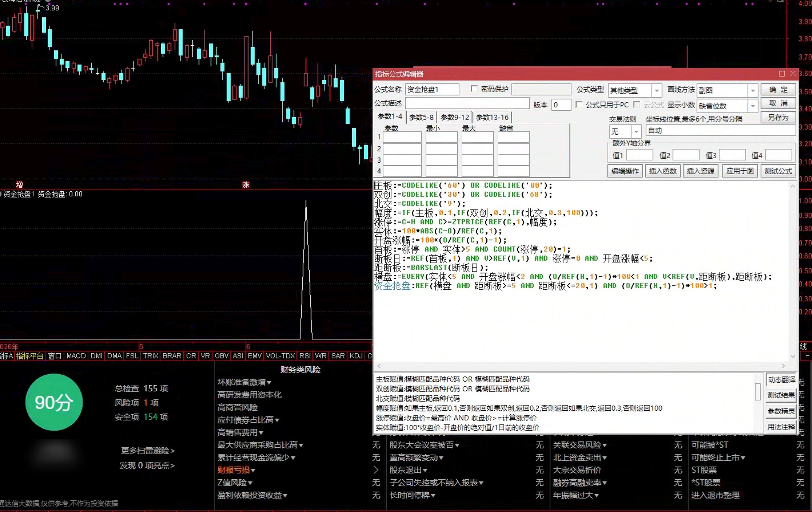
Task: Open the 更多扫雷避险 link
Action: coord(147,451)
